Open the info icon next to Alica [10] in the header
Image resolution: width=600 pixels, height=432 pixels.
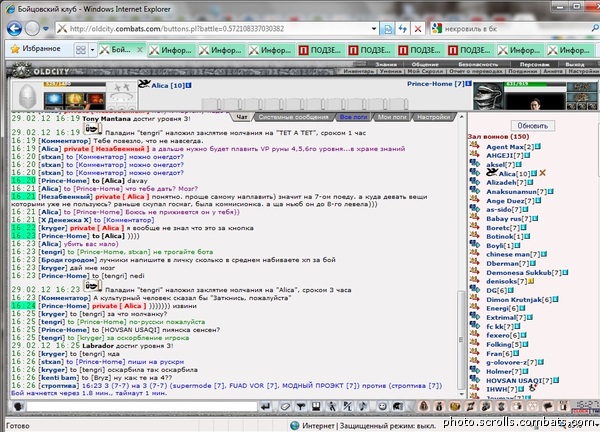point(189,85)
